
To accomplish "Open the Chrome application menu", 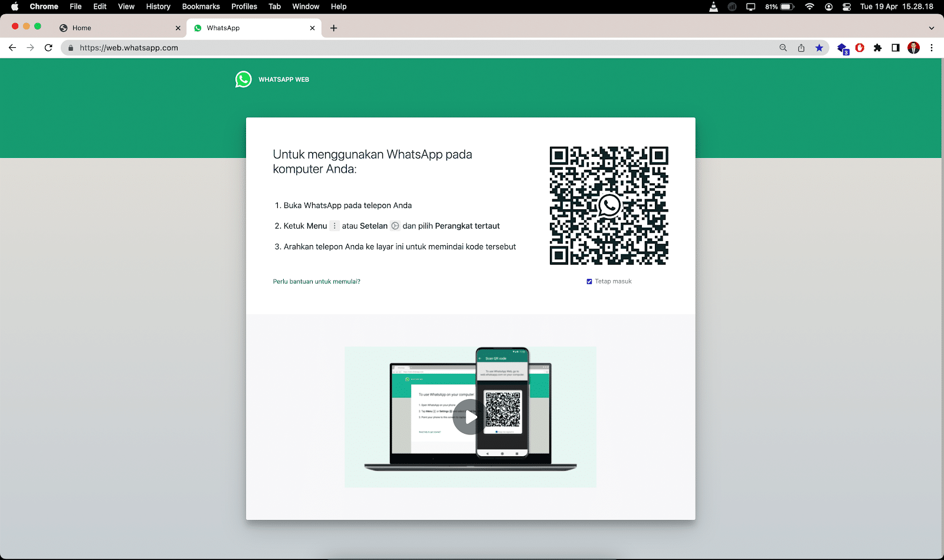I will (x=44, y=6).
